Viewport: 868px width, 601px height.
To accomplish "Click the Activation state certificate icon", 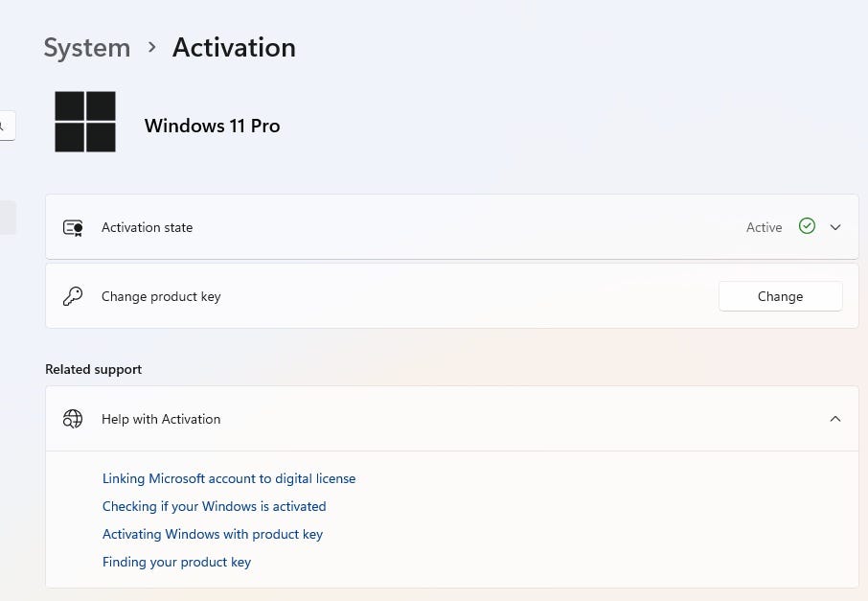I will pyautogui.click(x=73, y=227).
